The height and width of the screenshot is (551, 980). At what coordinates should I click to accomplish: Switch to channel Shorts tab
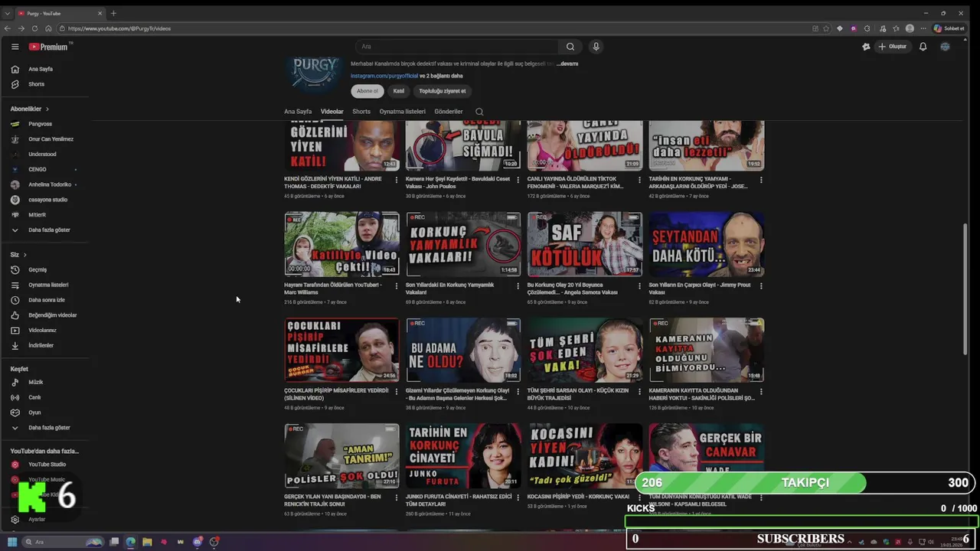[x=361, y=112]
